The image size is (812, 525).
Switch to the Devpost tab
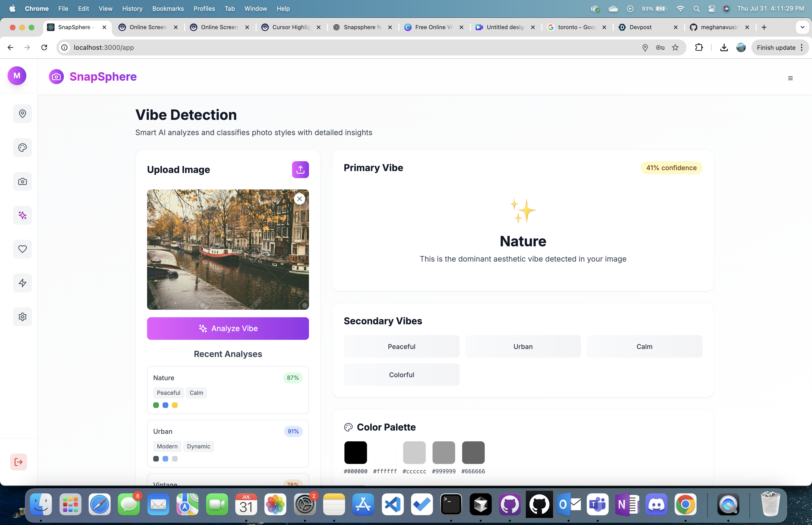coord(640,27)
